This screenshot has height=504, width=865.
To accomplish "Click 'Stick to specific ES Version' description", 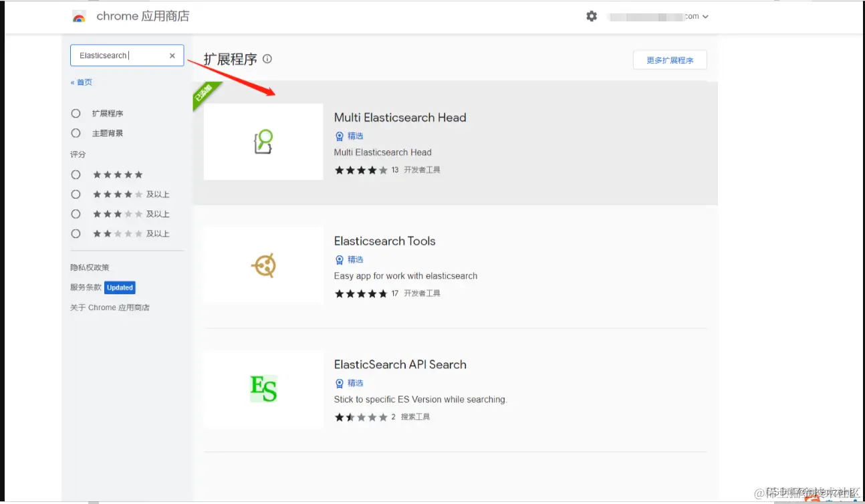I will tap(420, 400).
